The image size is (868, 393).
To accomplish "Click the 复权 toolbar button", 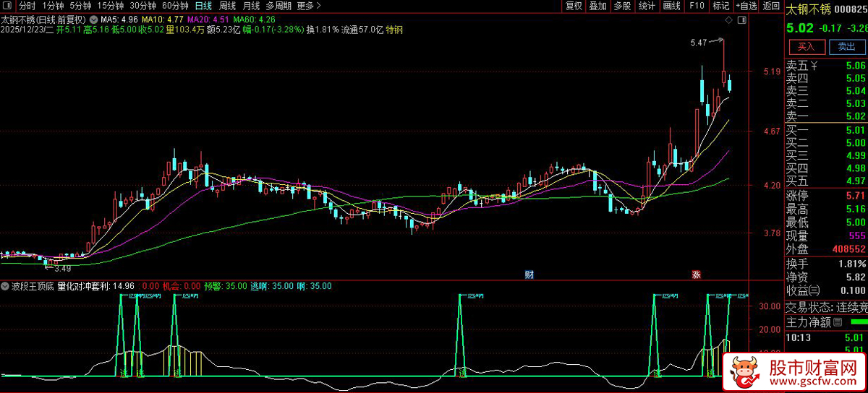I will coord(574,6).
